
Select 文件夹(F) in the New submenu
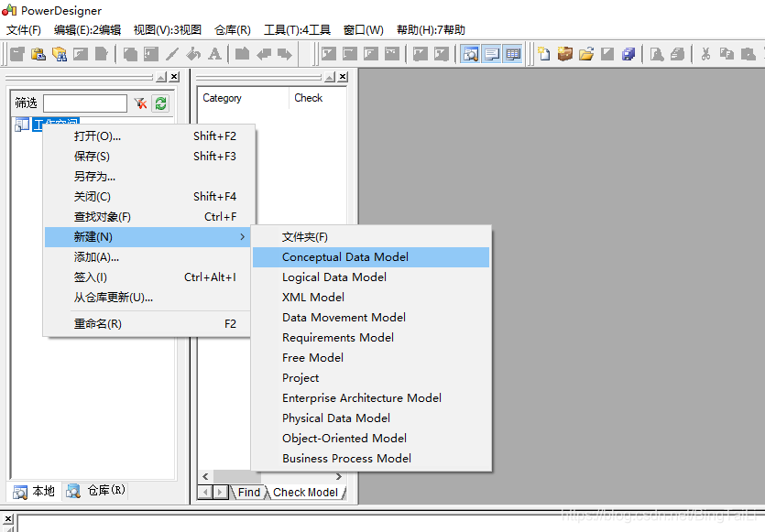point(371,237)
